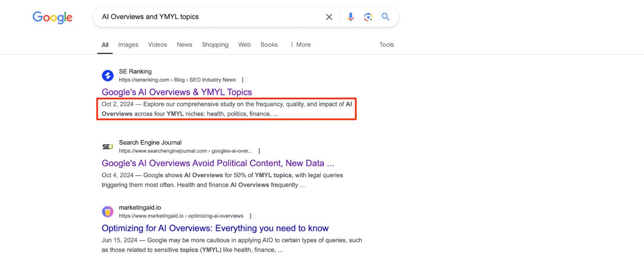This screenshot has height=258, width=644.
Task: Open the three-dot menu beside Search Engine Journal
Action: (259, 151)
